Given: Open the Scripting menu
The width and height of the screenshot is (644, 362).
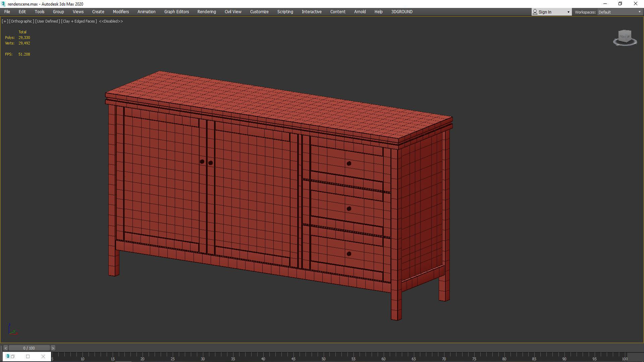Looking at the screenshot, I should click(x=285, y=12).
